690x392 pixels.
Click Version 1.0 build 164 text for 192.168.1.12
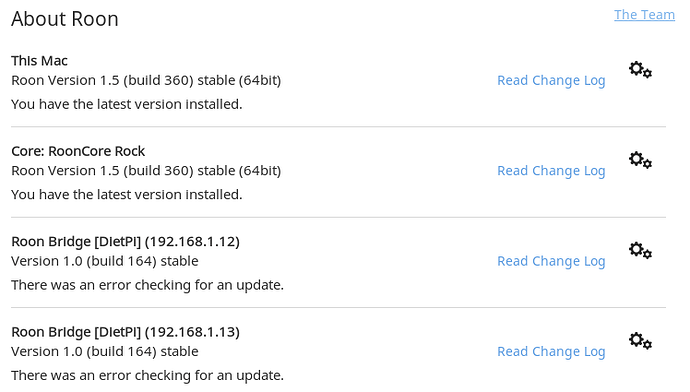pyautogui.click(x=105, y=261)
